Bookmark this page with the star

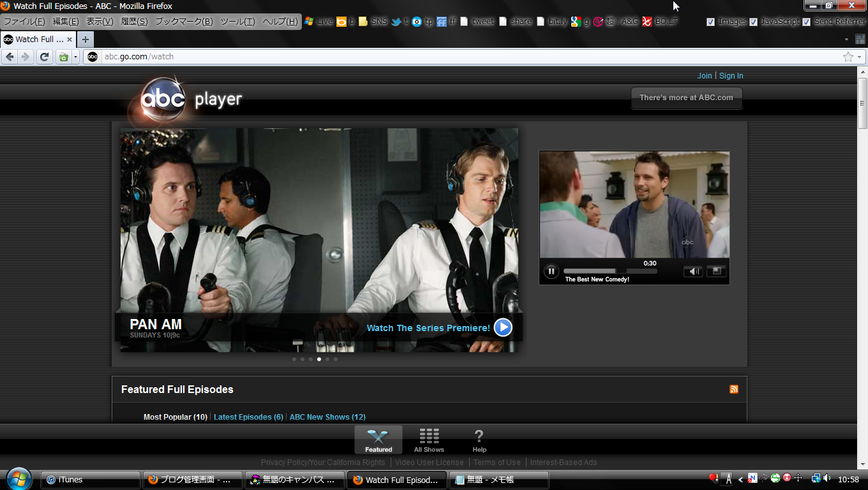click(848, 57)
